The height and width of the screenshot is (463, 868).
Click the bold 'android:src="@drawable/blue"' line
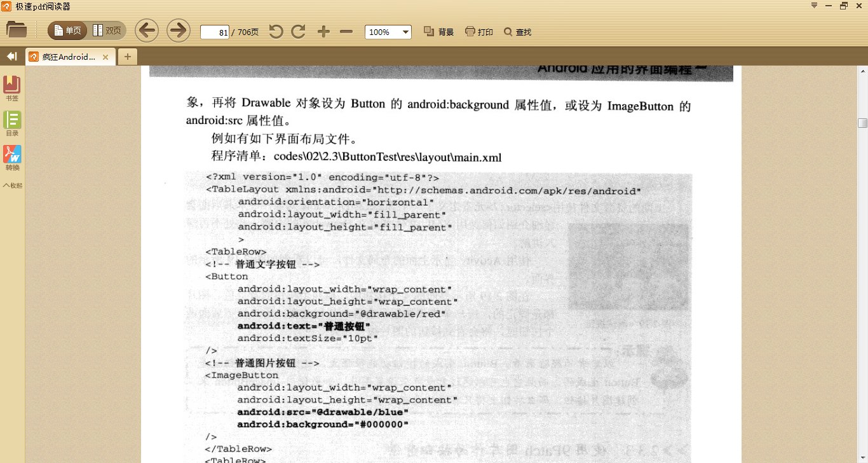(x=323, y=412)
